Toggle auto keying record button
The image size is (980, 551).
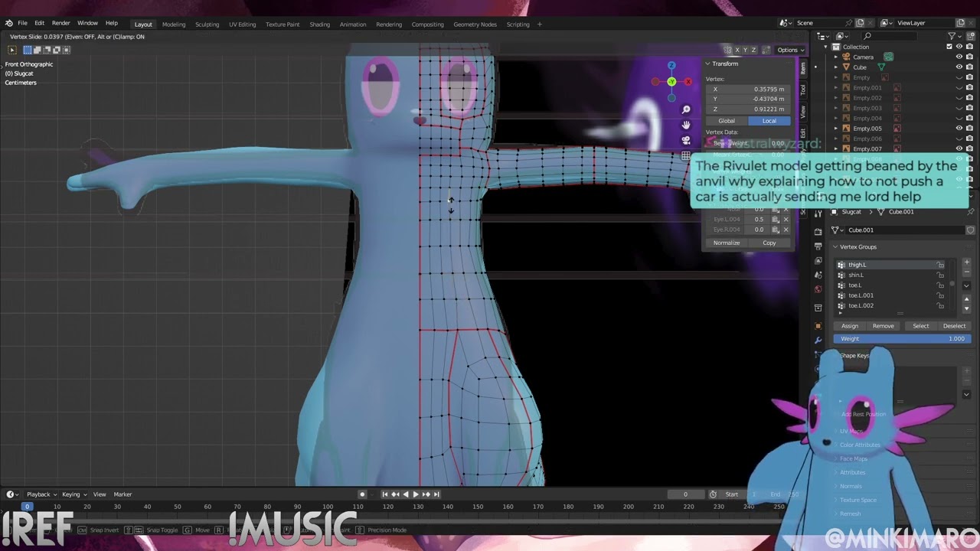tap(362, 494)
